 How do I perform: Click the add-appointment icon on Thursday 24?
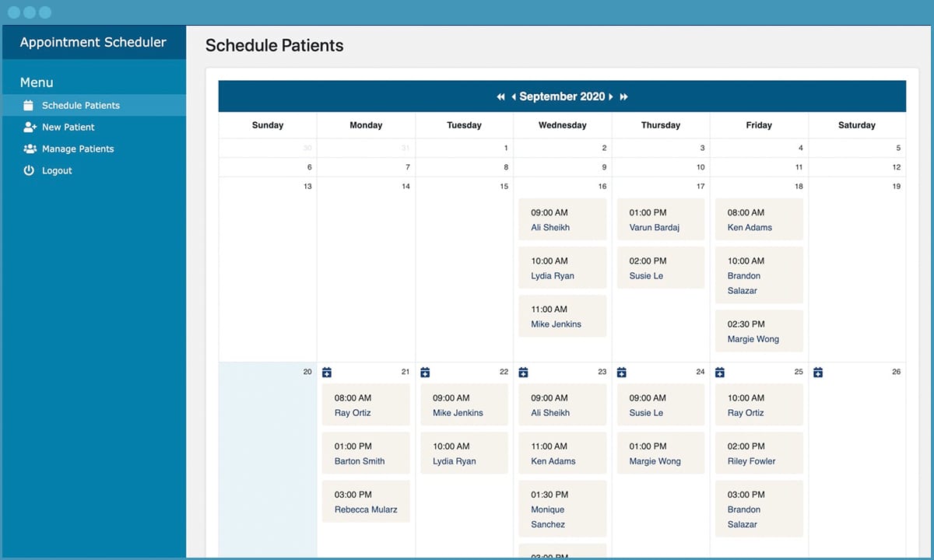(621, 373)
